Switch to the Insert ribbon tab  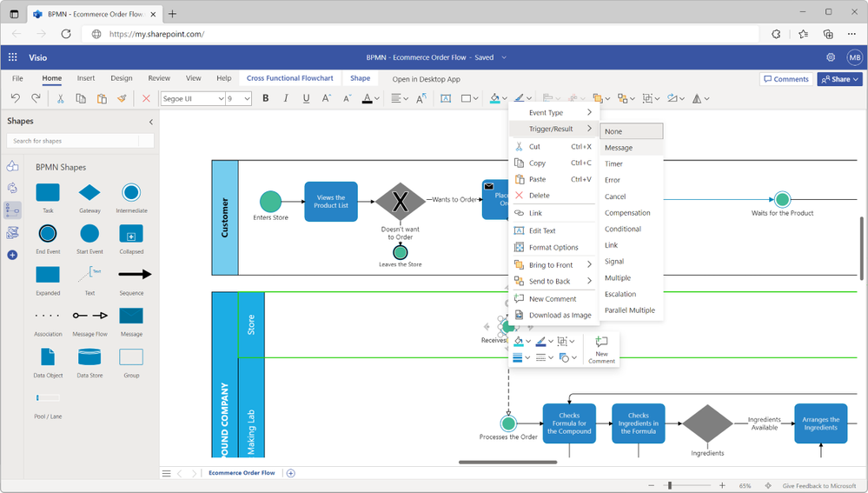pos(86,78)
